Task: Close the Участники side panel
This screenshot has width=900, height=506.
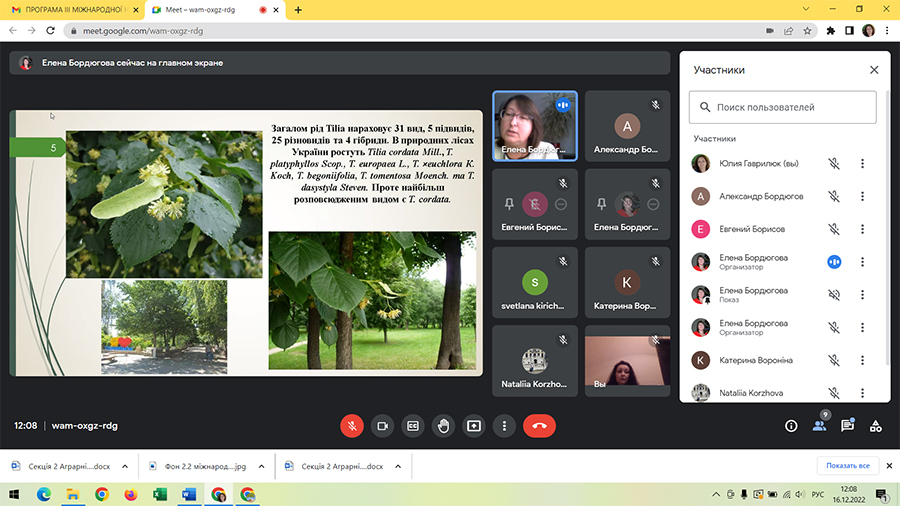Action: click(x=874, y=70)
